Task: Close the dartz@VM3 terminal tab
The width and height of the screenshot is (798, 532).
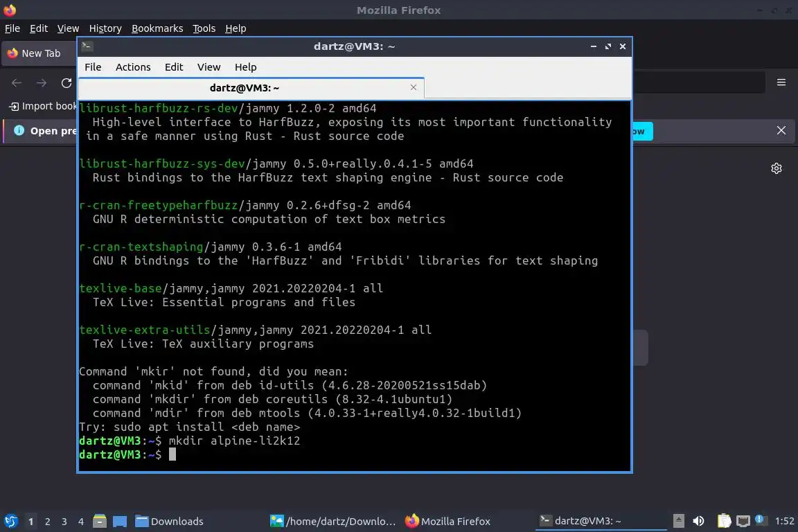Action: 414,87
